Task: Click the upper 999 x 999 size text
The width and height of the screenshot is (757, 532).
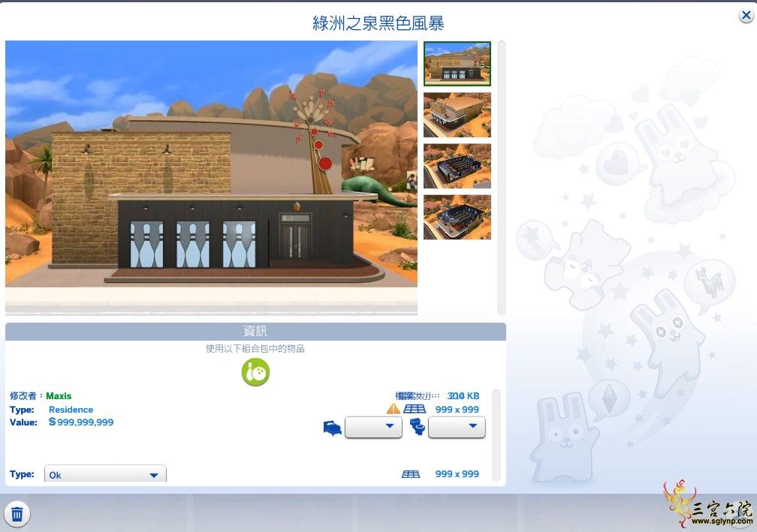Action: coord(457,410)
